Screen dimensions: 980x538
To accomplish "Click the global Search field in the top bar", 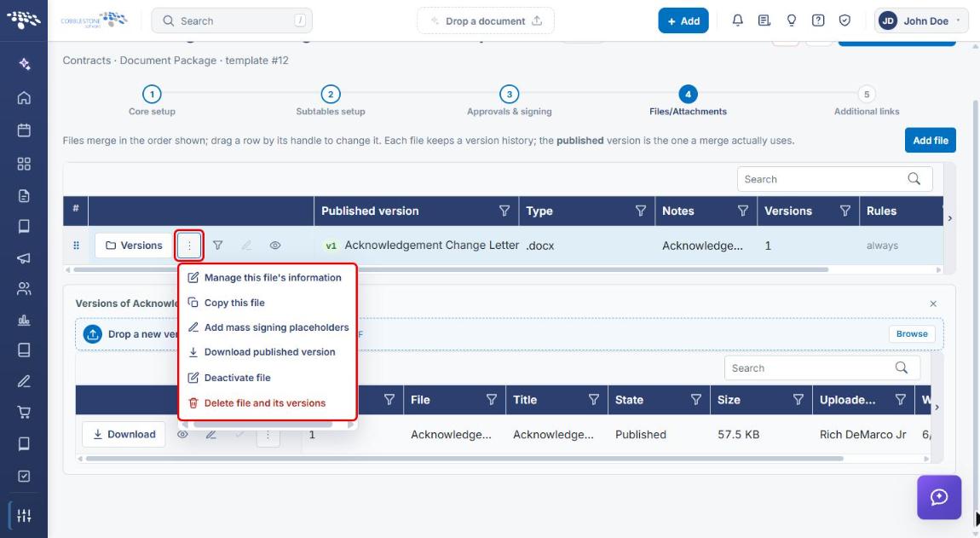I will pyautogui.click(x=232, y=20).
